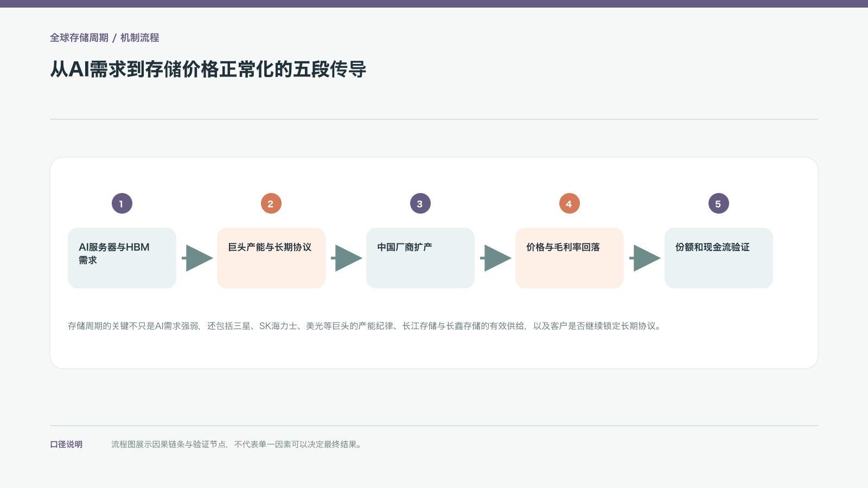The height and width of the screenshot is (488, 868).
Task: Click the title '从AI需求到存储价格正常化的五段传导'
Action: pos(208,69)
